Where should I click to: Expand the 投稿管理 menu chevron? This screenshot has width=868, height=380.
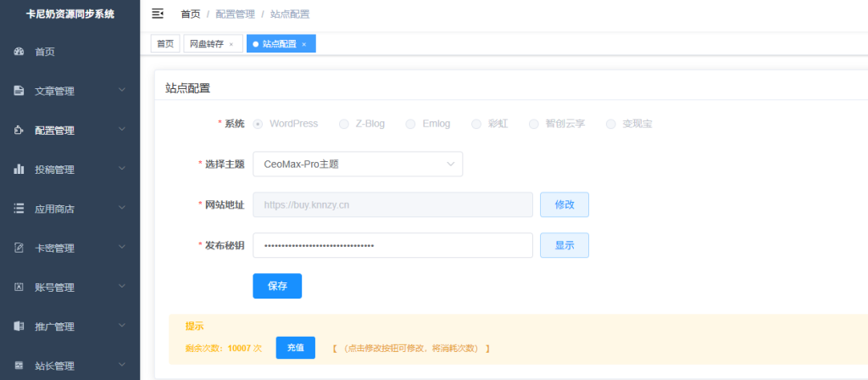(x=122, y=169)
